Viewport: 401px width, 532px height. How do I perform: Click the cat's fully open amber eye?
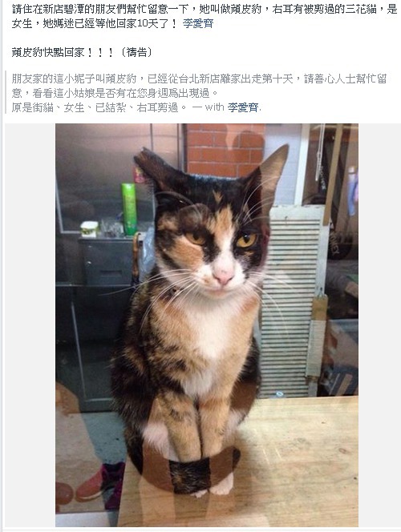(246, 240)
